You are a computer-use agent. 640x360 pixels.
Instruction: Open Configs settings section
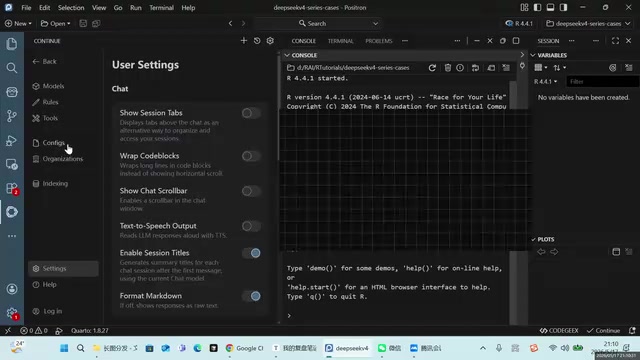(49, 143)
